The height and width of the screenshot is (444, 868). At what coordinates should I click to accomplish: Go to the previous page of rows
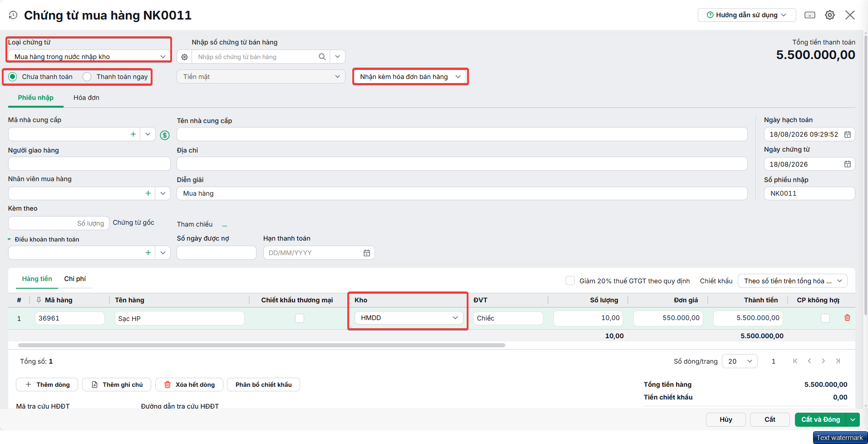point(809,361)
